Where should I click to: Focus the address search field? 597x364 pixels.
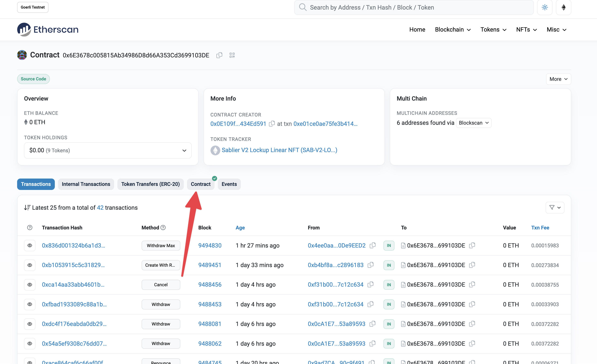[x=414, y=7]
